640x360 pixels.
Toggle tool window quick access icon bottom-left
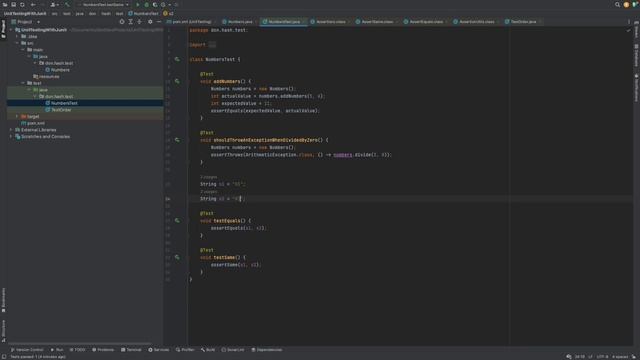(3, 357)
